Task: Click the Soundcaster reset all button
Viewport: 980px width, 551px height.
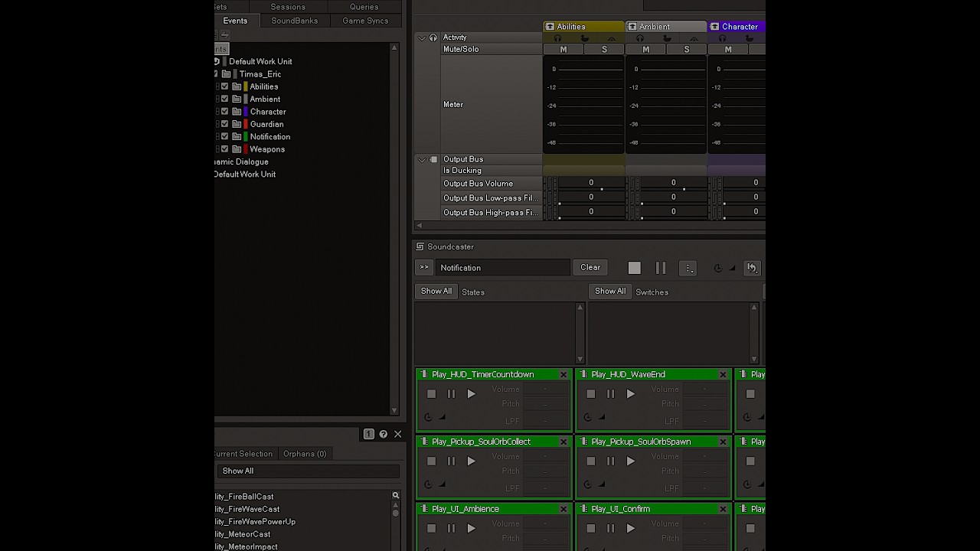Action: (x=752, y=268)
